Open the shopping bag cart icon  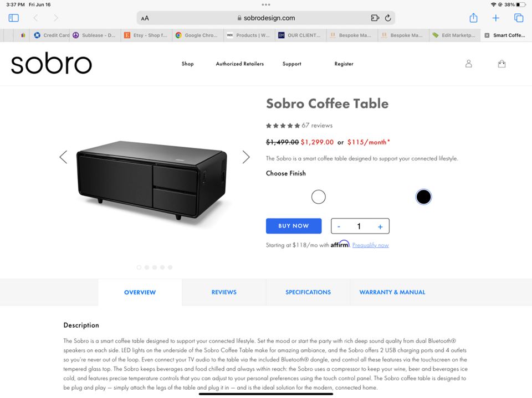tap(502, 64)
